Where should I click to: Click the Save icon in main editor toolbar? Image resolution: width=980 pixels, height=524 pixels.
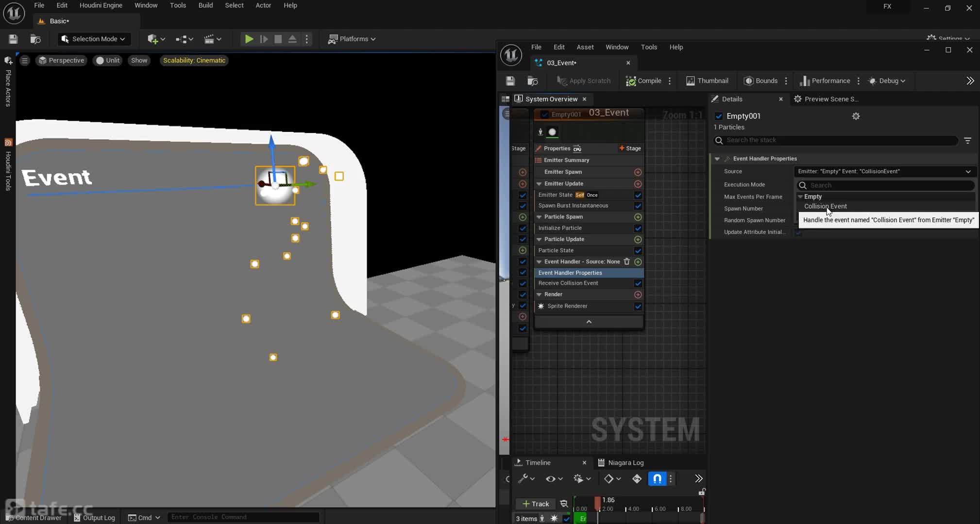point(13,39)
